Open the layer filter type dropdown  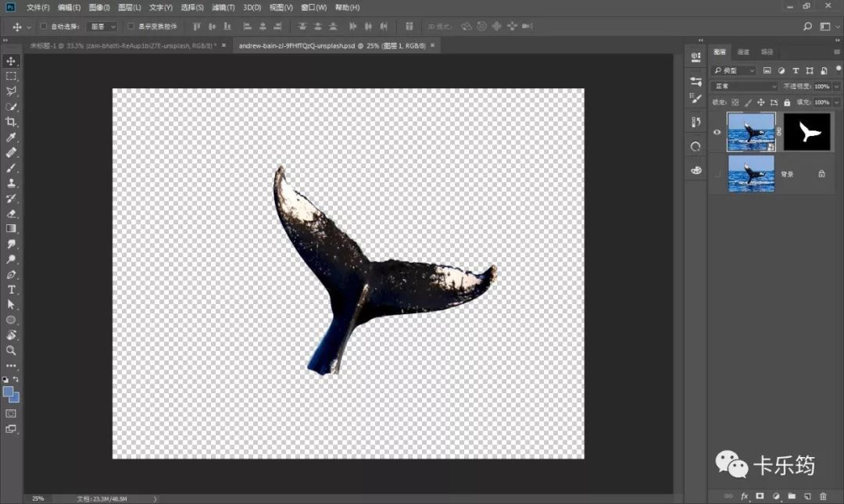(x=734, y=70)
